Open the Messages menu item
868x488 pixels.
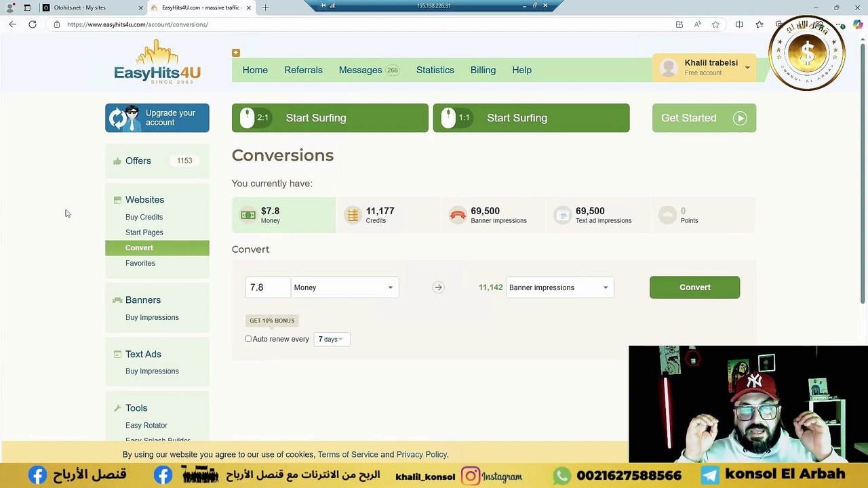pyautogui.click(x=360, y=70)
